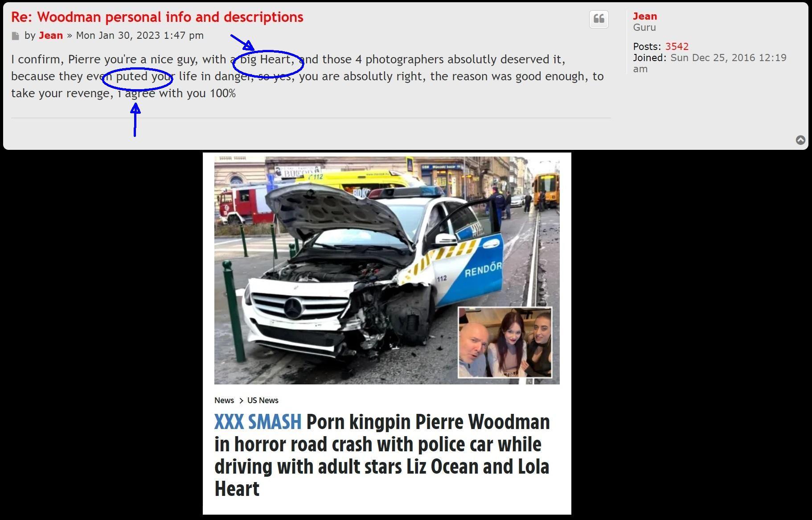This screenshot has width=812, height=520.
Task: Click the 'XXX SMASH' headline kicker
Action: click(x=258, y=422)
